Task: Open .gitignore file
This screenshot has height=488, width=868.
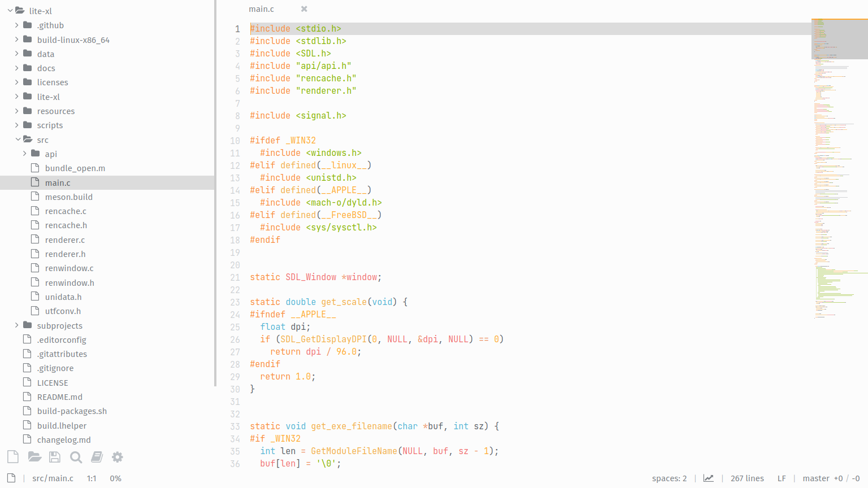Action: point(55,368)
